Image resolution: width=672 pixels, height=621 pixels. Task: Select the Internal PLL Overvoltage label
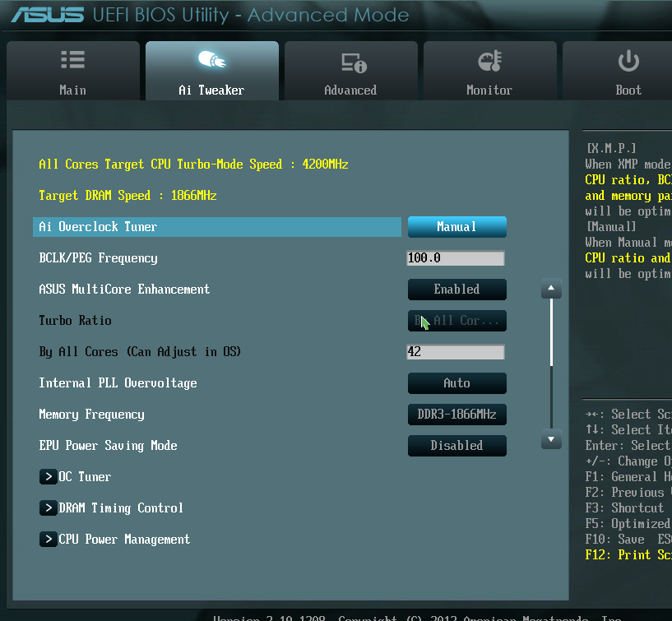point(118,383)
